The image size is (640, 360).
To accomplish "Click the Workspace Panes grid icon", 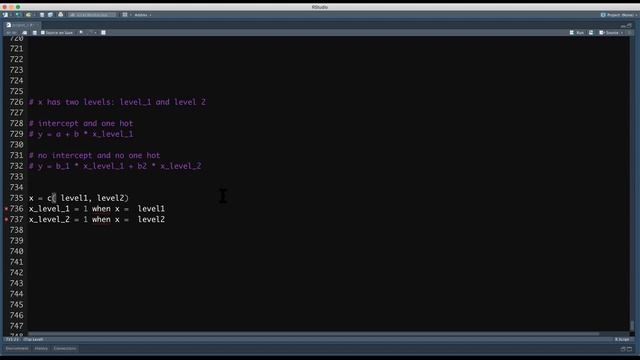I will pos(125,15).
